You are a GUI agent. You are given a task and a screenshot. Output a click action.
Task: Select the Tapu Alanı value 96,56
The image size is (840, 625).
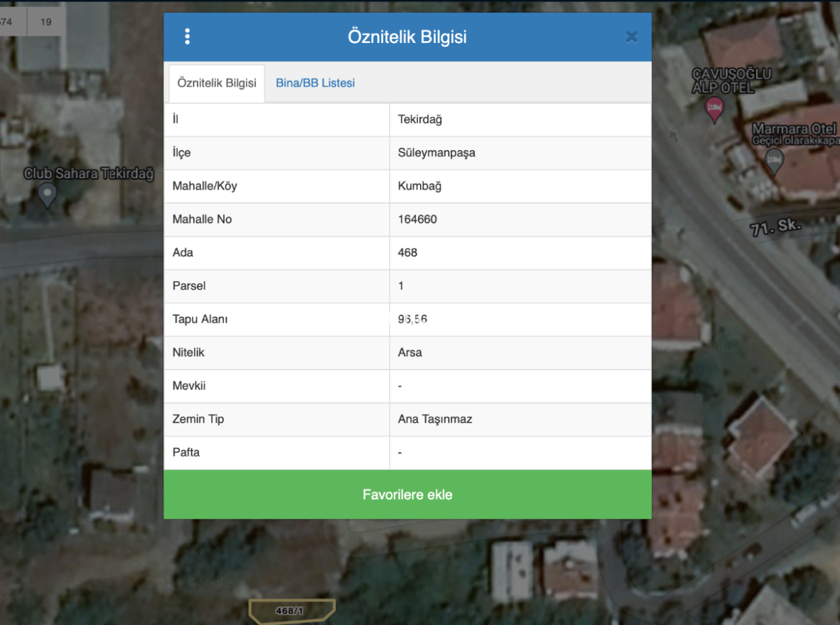coord(411,319)
